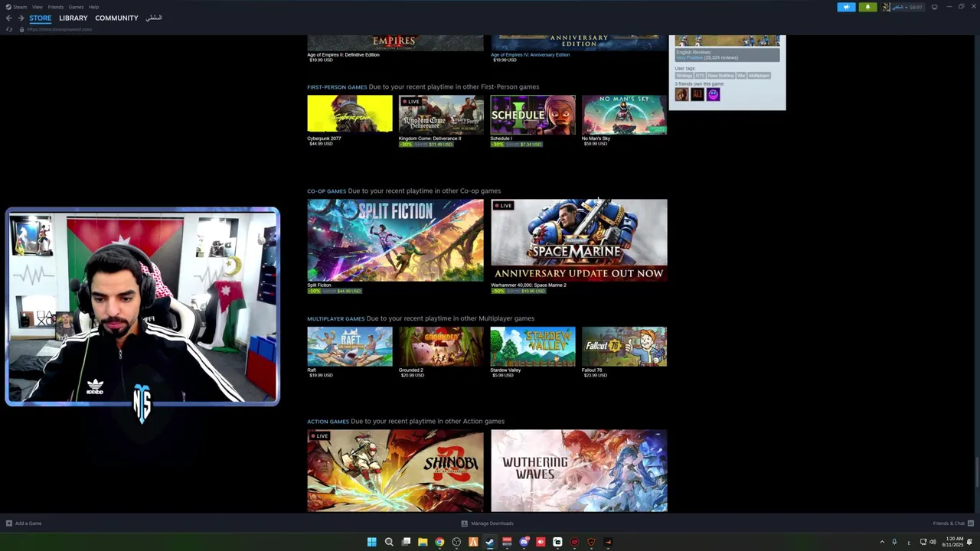This screenshot has height=551, width=980.
Task: Open the Arabic username profile tab
Action: 154,18
